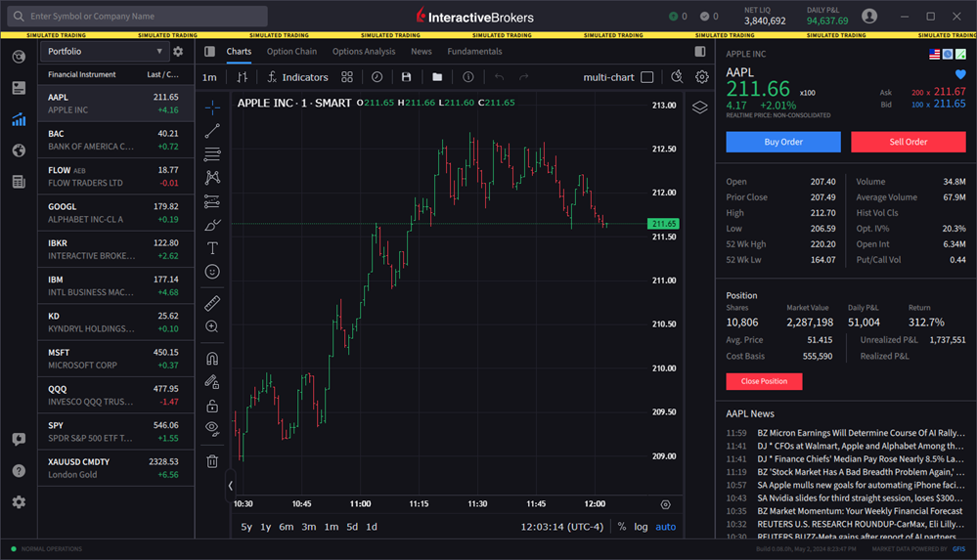Viewport: 977px width, 560px height.
Task: Switch to the Option Chain tab
Action: pyautogui.click(x=291, y=52)
